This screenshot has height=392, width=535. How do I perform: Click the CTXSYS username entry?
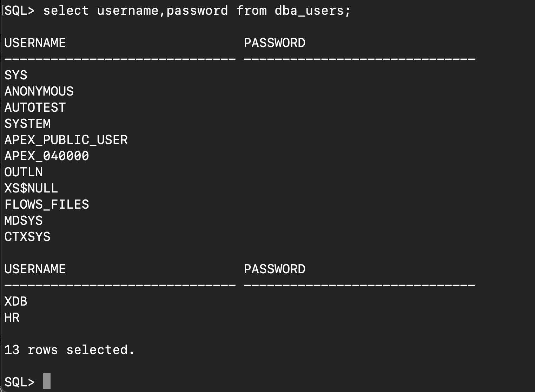coord(27,237)
